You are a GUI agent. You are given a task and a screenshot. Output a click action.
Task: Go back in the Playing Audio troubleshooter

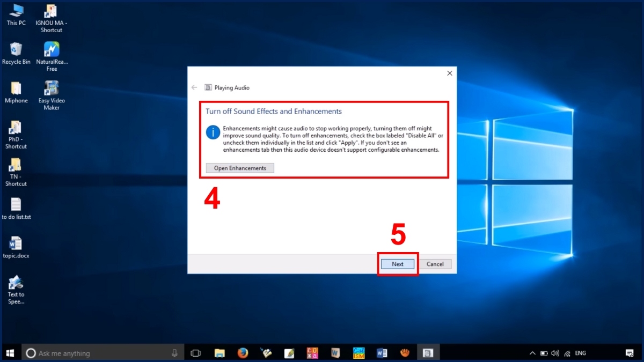point(194,87)
